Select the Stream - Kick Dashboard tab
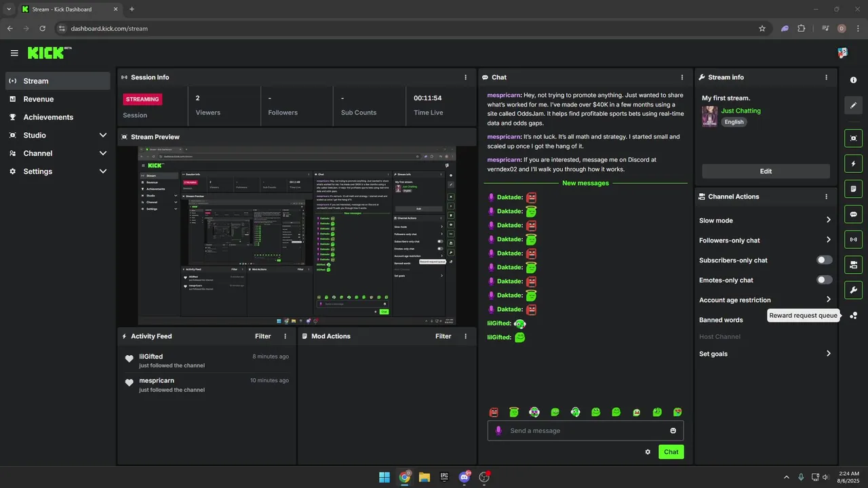868x488 pixels. (x=71, y=9)
